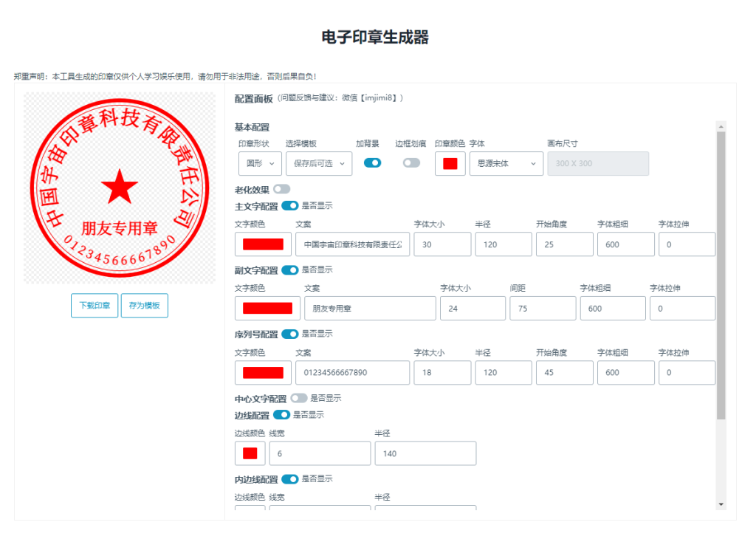Enable the 中心文字配置 display toggle
The height and width of the screenshot is (539, 756).
[x=298, y=397]
